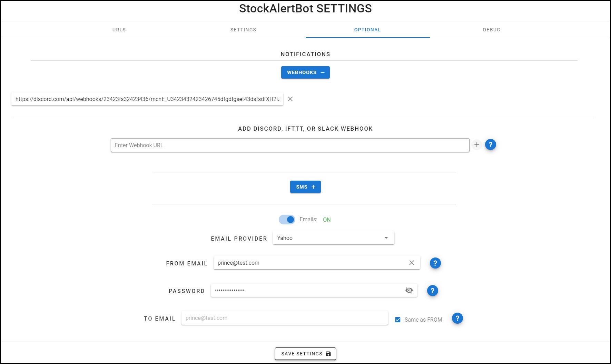Collapse the Webhooks section

[x=305, y=72]
